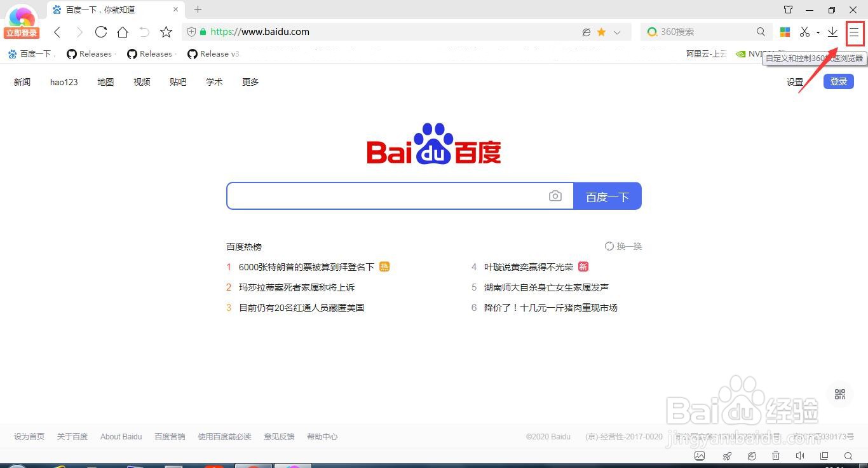Click the QR code side icon
Image resolution: width=868 pixels, height=468 pixels.
pos(840,394)
